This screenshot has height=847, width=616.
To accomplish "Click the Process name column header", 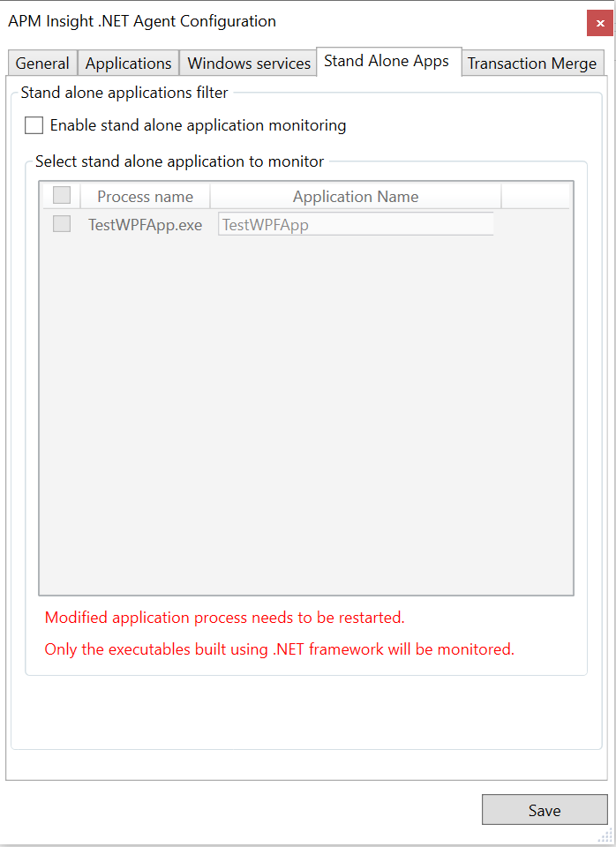I will [x=145, y=195].
